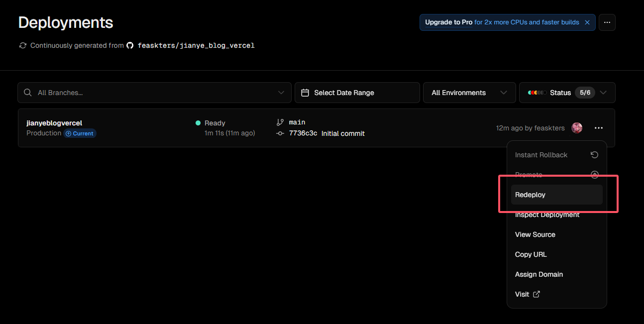Click the deployment row's three-dot menu

coord(598,128)
